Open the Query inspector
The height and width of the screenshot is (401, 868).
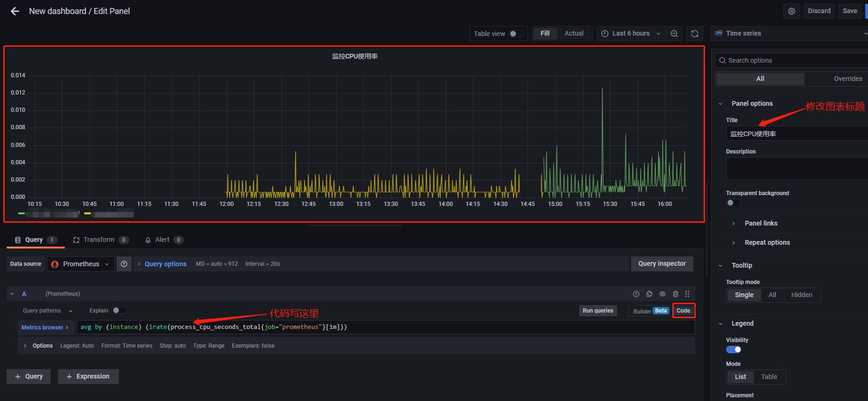click(662, 264)
